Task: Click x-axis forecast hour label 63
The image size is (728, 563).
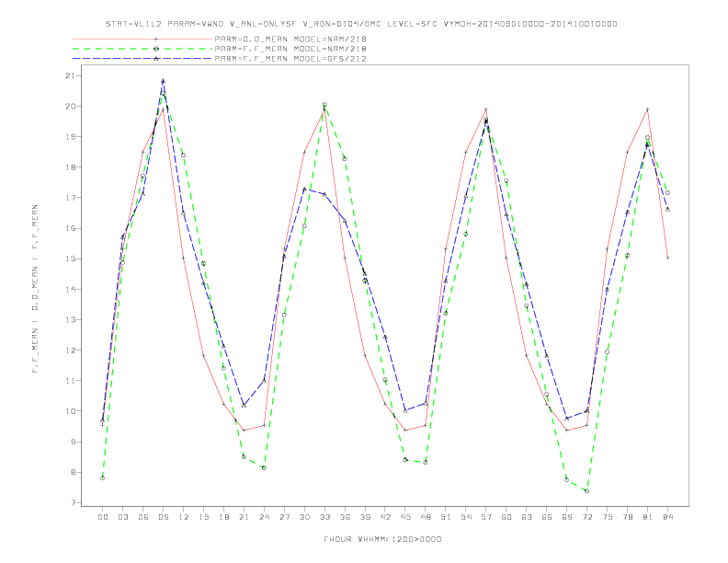Action: (x=527, y=517)
